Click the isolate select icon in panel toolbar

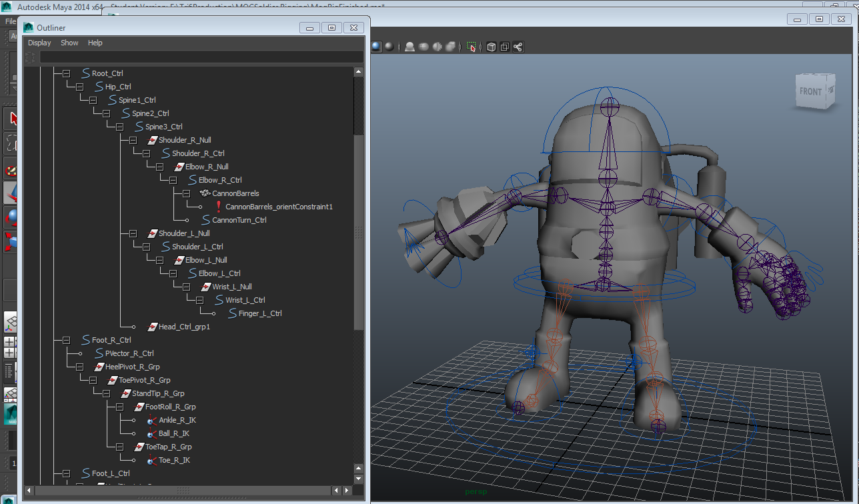pos(472,47)
